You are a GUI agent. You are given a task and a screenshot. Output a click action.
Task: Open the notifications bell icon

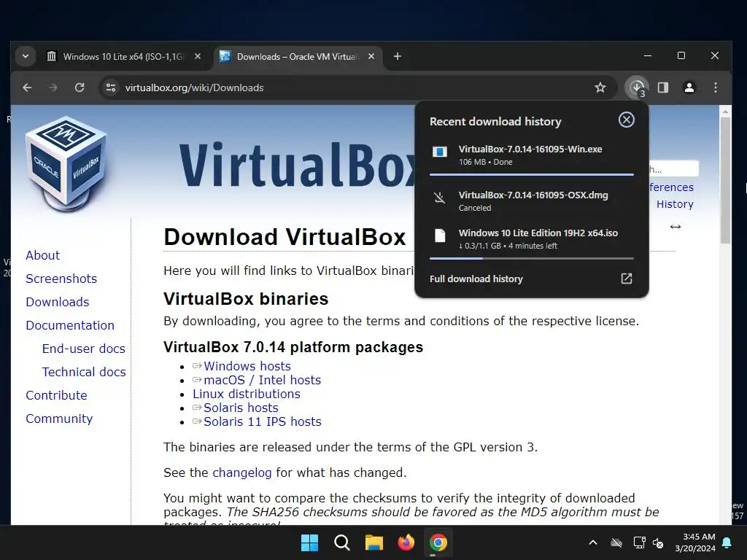coord(727,542)
